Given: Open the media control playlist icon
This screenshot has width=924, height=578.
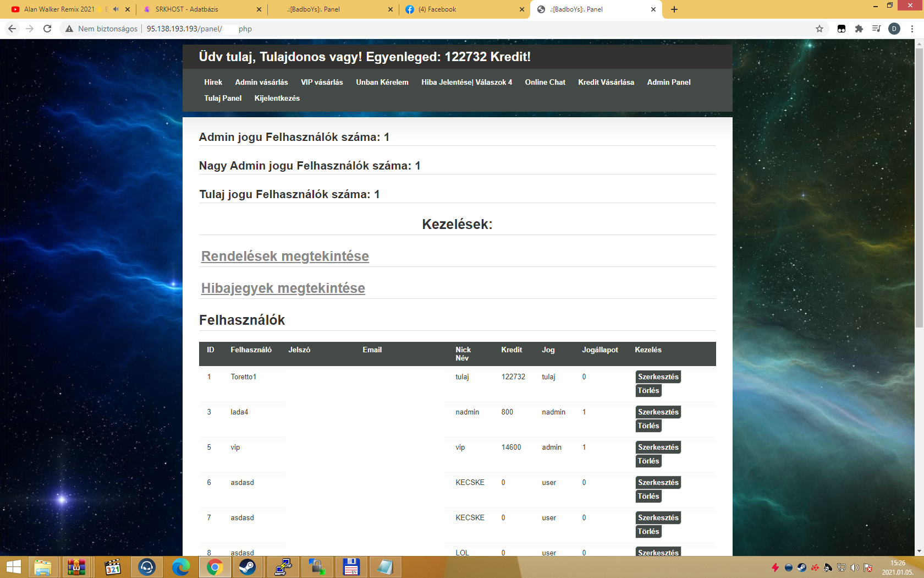Looking at the screenshot, I should click(877, 29).
